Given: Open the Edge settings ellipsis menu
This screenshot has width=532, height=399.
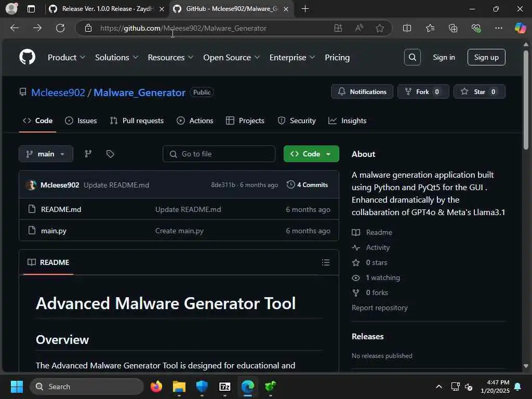Looking at the screenshot, I should (x=498, y=28).
